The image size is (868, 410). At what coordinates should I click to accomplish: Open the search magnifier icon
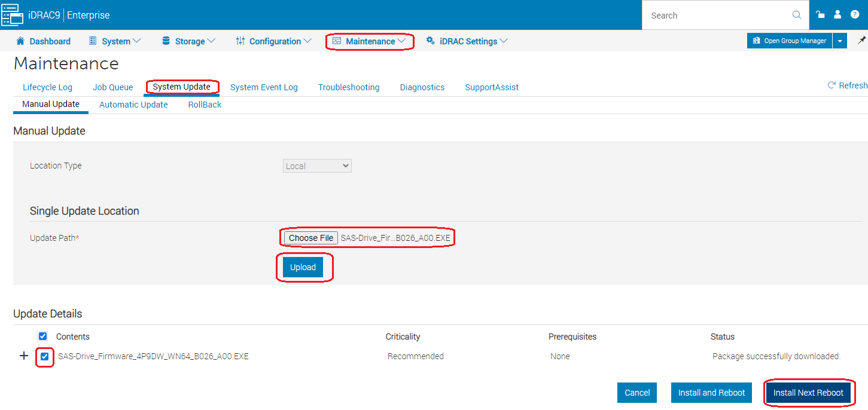coord(796,14)
